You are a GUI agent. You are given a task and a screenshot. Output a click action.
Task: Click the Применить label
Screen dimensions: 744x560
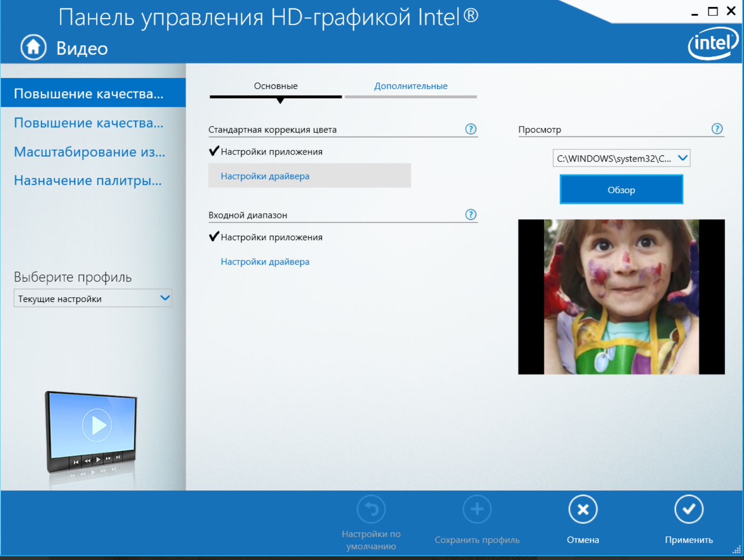click(x=688, y=540)
